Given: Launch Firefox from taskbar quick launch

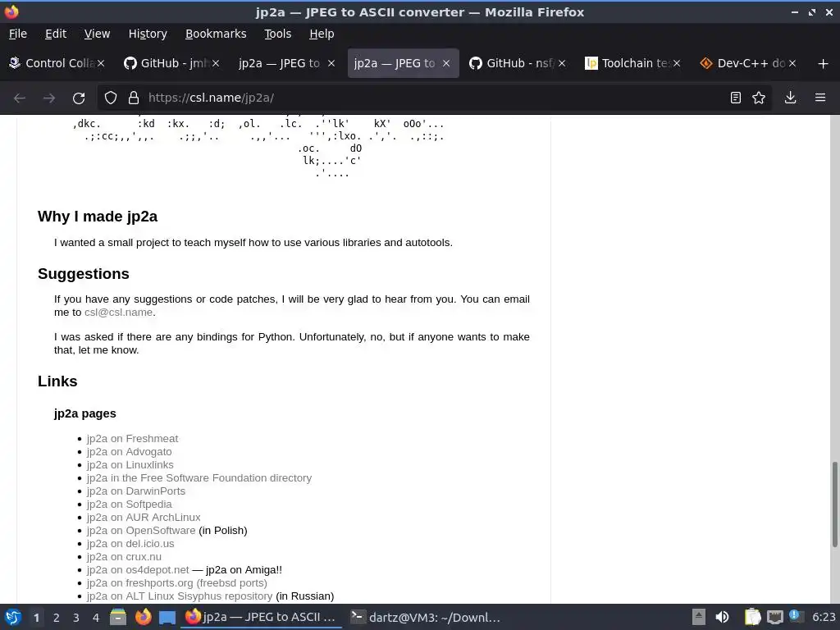Looking at the screenshot, I should 143,617.
